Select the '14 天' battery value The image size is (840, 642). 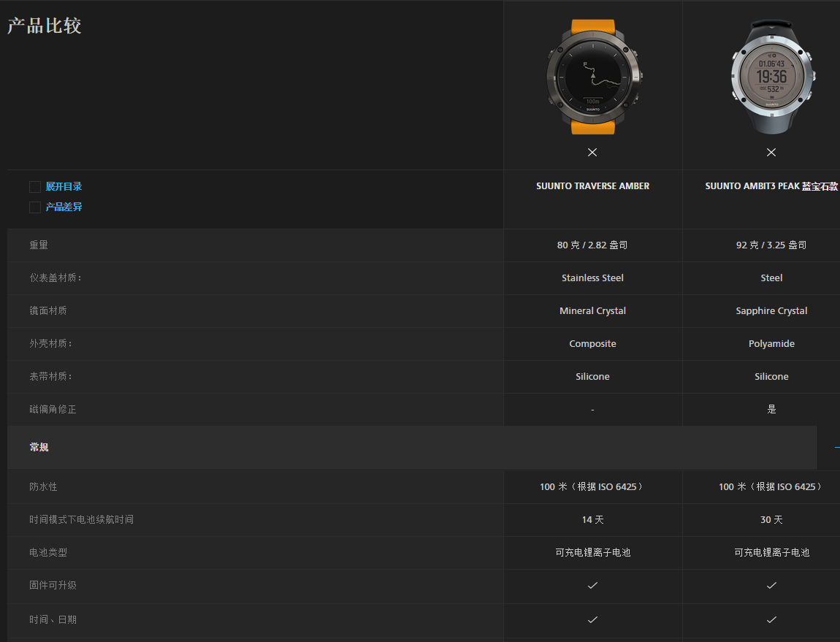[592, 520]
